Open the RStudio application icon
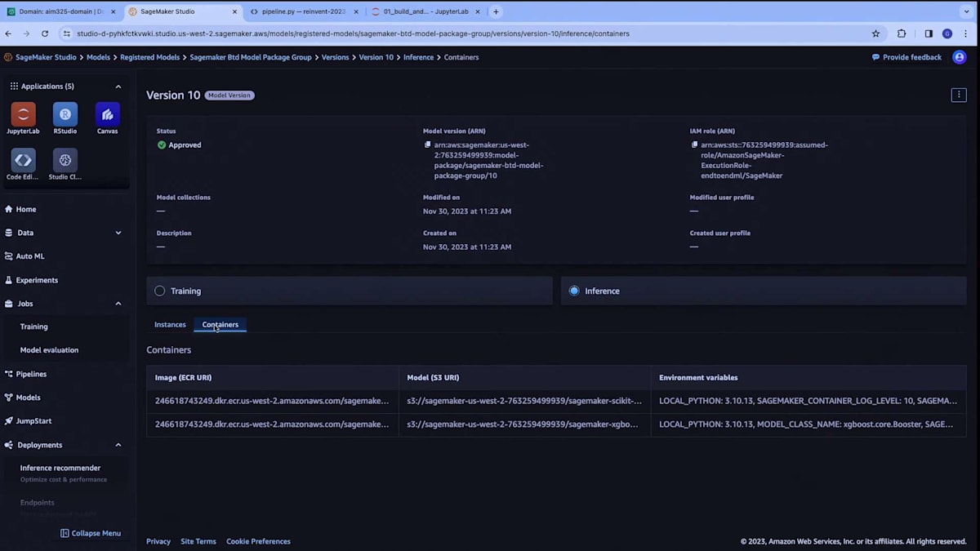This screenshot has height=551, width=980. pos(65,114)
